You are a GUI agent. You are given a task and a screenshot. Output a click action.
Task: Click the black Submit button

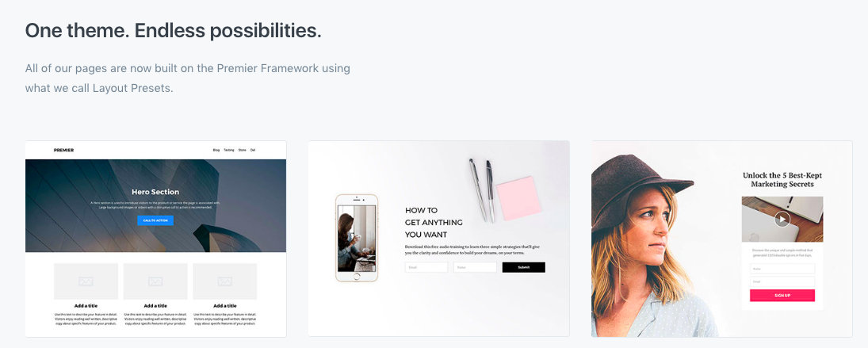[x=524, y=267]
